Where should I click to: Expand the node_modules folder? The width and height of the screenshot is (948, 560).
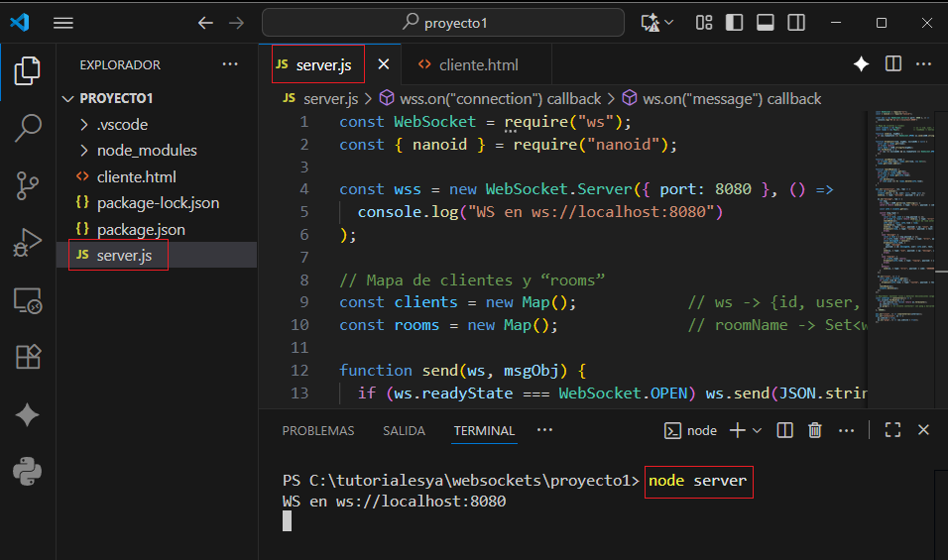tap(146, 151)
